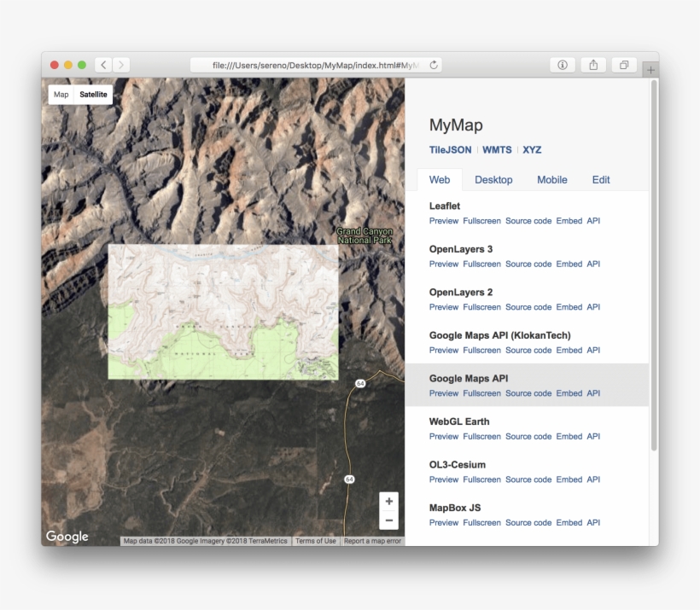
Task: Zoom out the map with minus
Action: click(388, 520)
